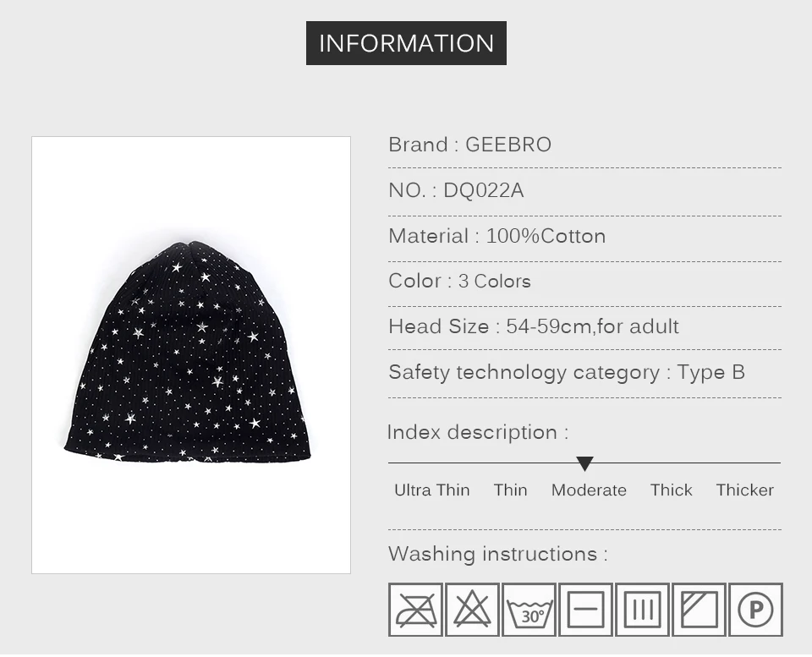812x657 pixels.
Task: Click the dry-flat horizontal line icon
Action: (585, 610)
